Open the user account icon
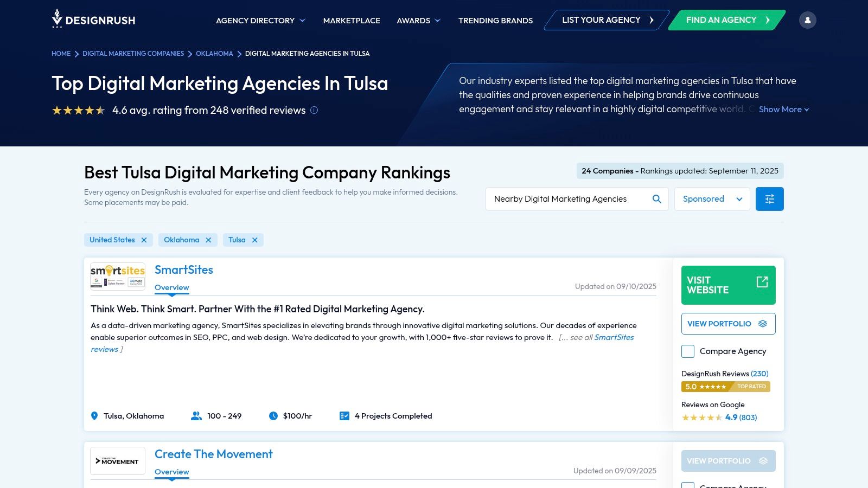The height and width of the screenshot is (488, 868). [807, 20]
